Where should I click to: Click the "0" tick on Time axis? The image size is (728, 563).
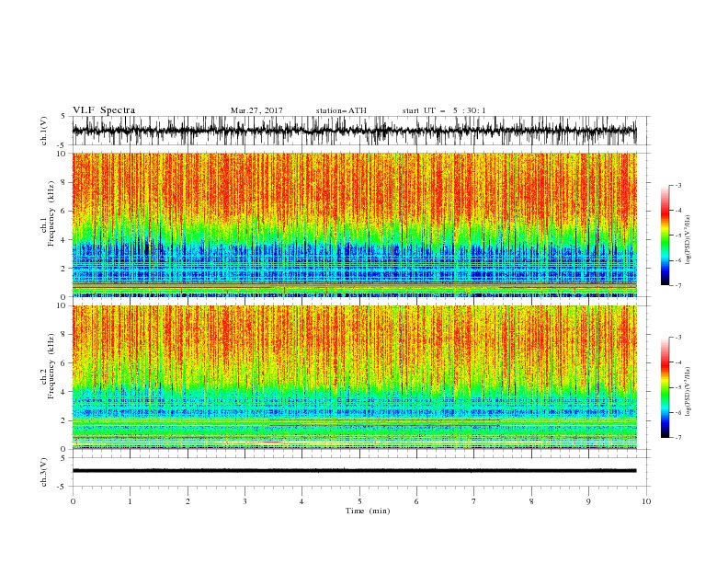click(73, 501)
